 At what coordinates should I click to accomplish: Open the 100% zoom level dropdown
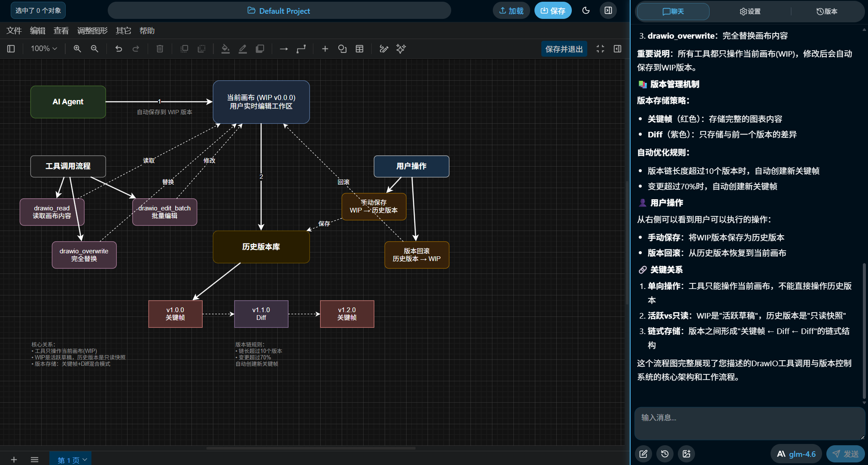point(44,49)
